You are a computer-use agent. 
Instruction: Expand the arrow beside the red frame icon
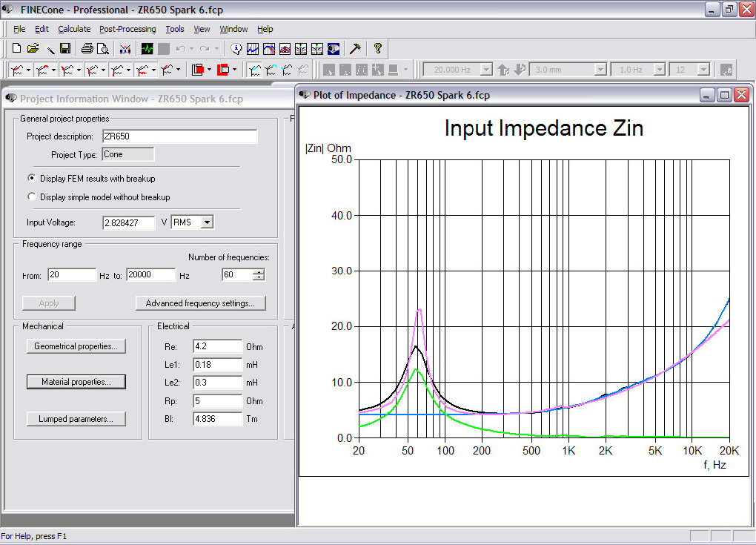pyautogui.click(x=234, y=70)
